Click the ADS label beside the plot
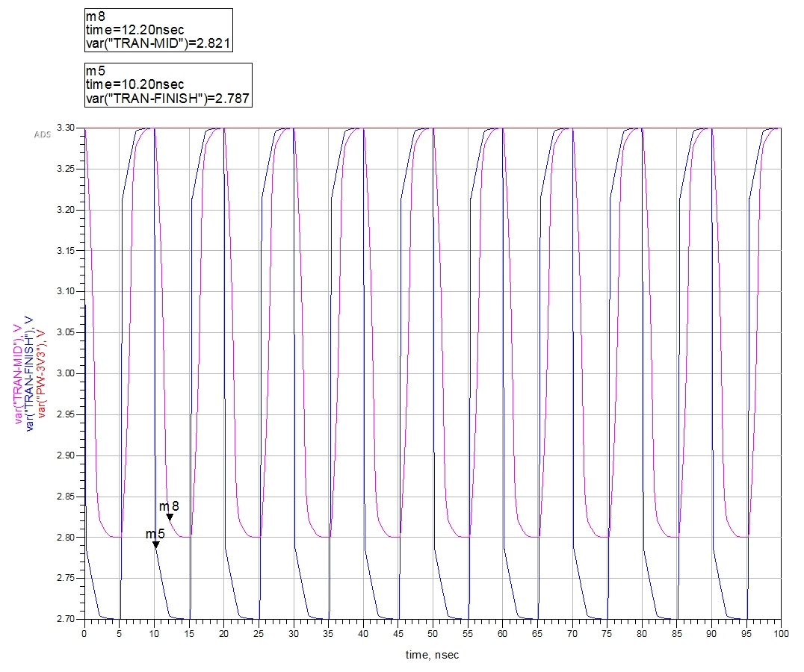Image resolution: width=804 pixels, height=672 pixels. [43, 134]
